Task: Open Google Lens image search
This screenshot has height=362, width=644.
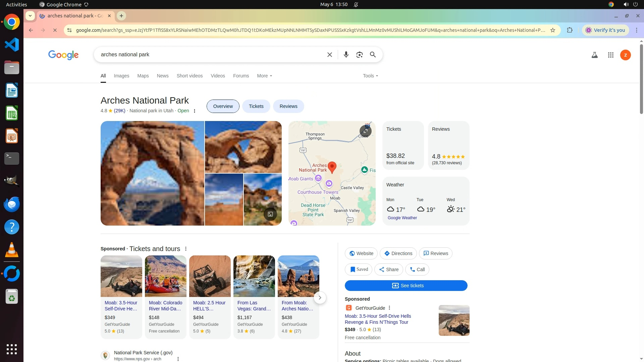Action: point(359,55)
